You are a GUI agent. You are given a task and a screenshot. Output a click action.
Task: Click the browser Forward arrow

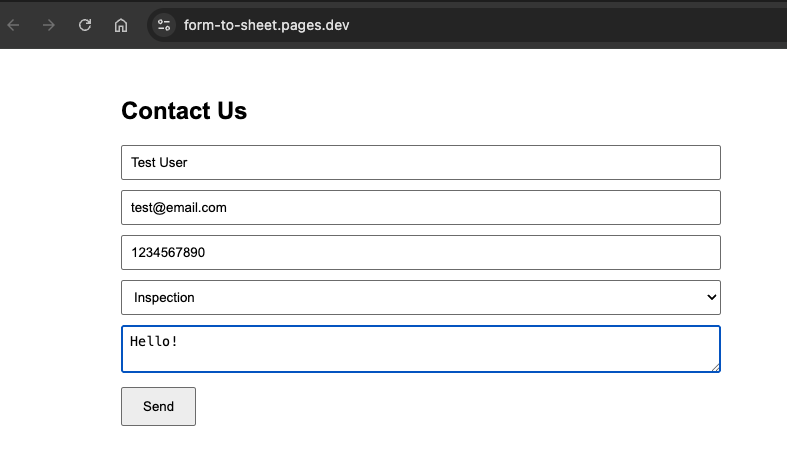48,25
